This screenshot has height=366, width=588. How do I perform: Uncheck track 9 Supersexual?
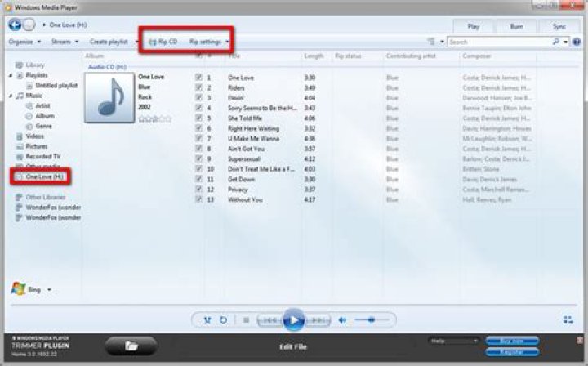coord(198,158)
